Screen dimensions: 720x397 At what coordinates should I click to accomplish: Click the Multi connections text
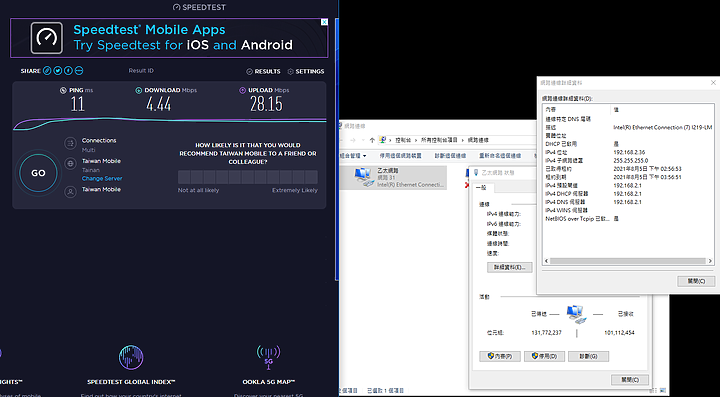tap(89, 150)
